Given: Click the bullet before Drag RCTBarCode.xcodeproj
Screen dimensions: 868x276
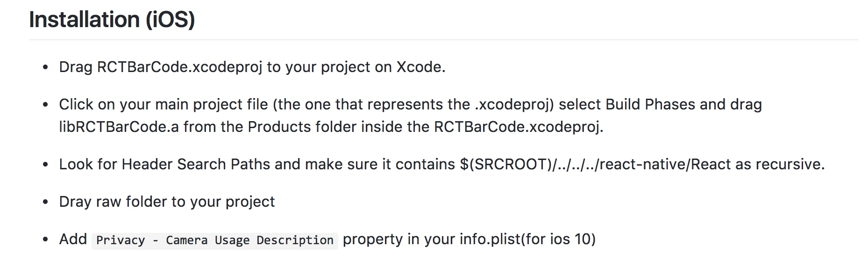Looking at the screenshot, I should (45, 67).
